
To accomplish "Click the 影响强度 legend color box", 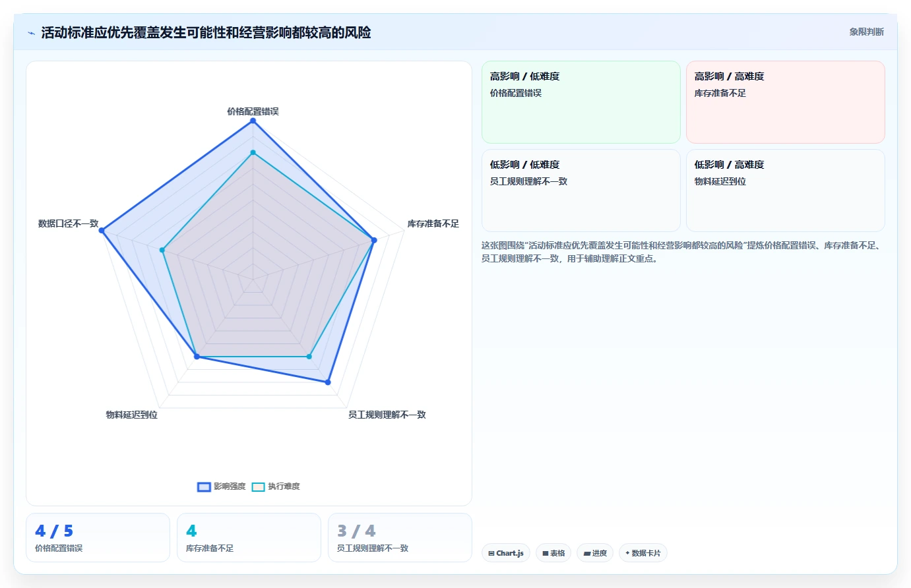I will tap(204, 487).
